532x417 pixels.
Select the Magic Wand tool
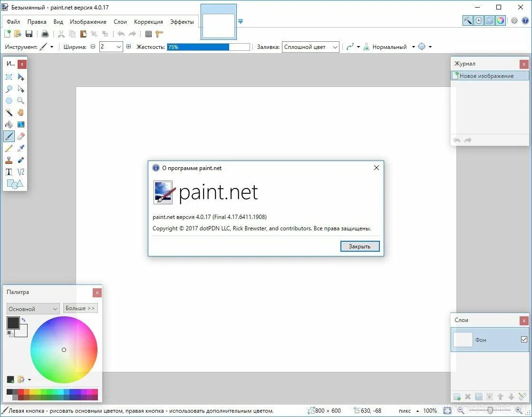pyautogui.click(x=9, y=113)
